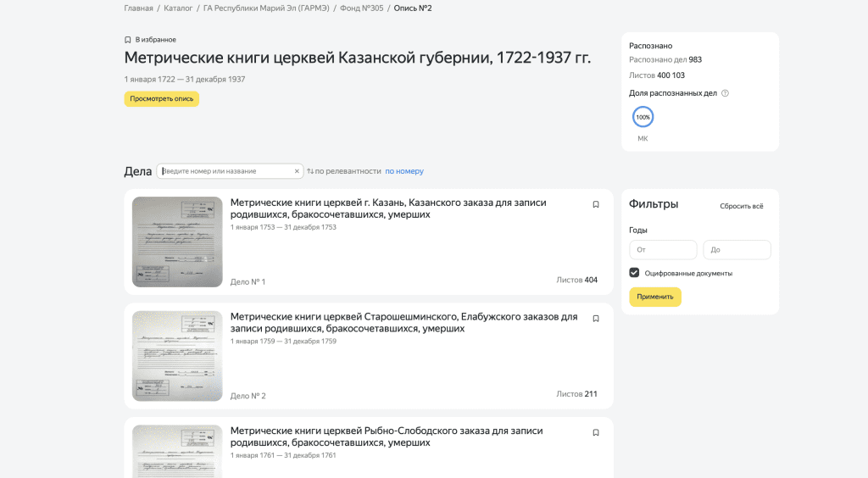Sort cases 'по номеру'
Image resolution: width=868 pixels, height=478 pixels.
point(404,171)
